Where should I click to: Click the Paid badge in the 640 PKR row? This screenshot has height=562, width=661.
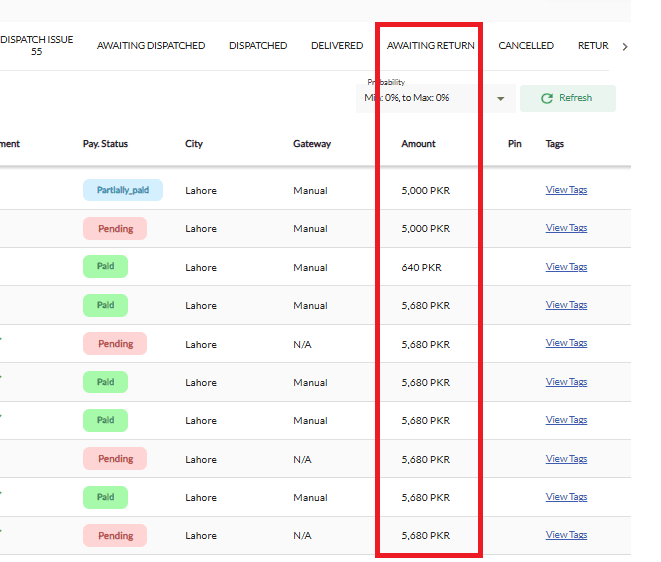point(105,266)
